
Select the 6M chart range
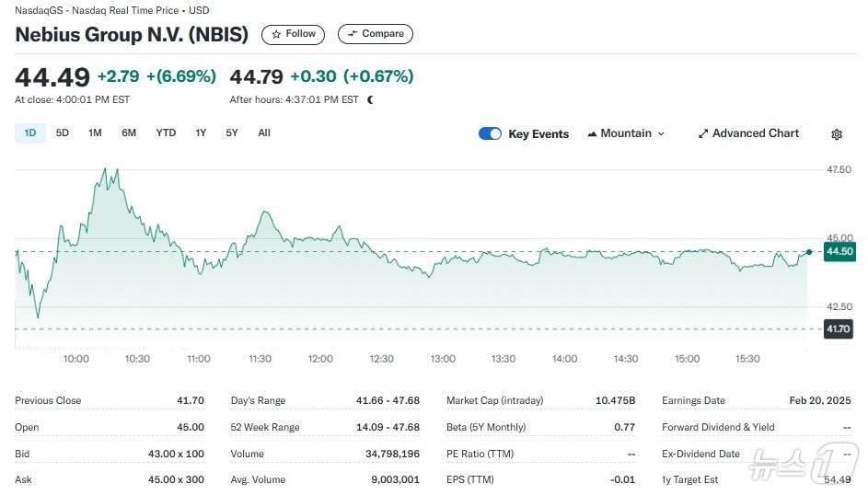(x=129, y=133)
